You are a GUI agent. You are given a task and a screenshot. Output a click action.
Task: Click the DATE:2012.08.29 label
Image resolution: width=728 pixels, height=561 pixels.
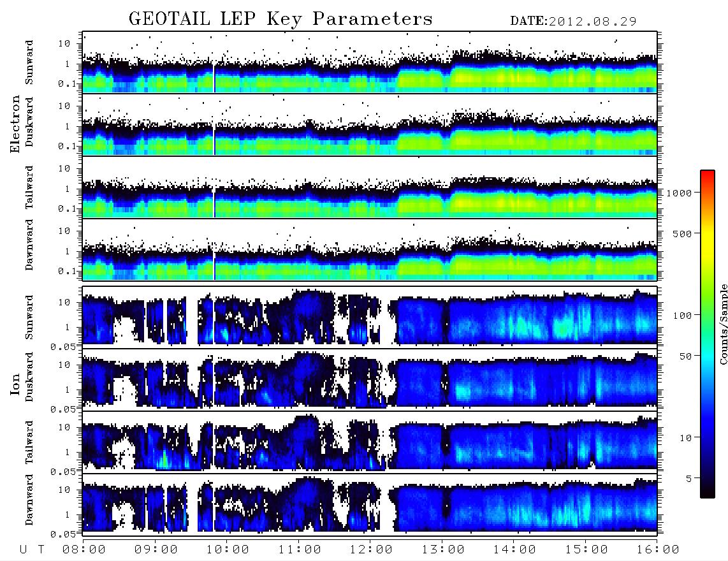click(573, 22)
